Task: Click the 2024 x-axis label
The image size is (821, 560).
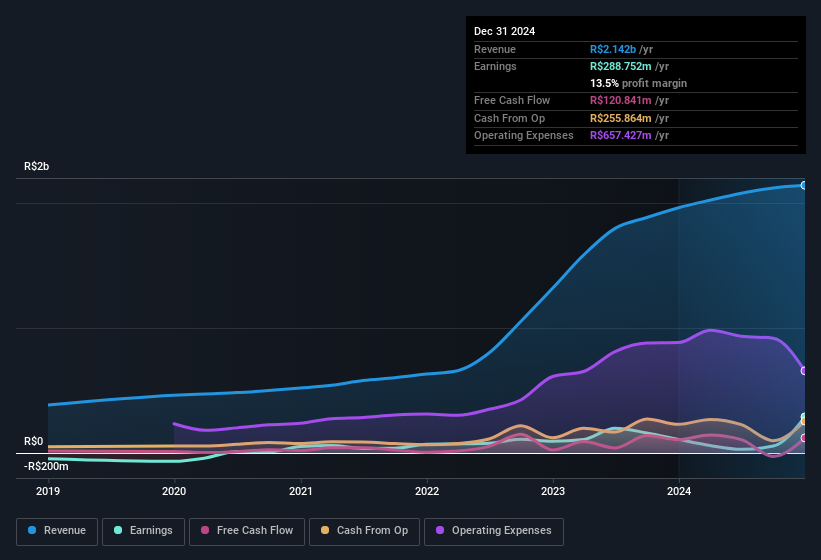Action: 679,491
